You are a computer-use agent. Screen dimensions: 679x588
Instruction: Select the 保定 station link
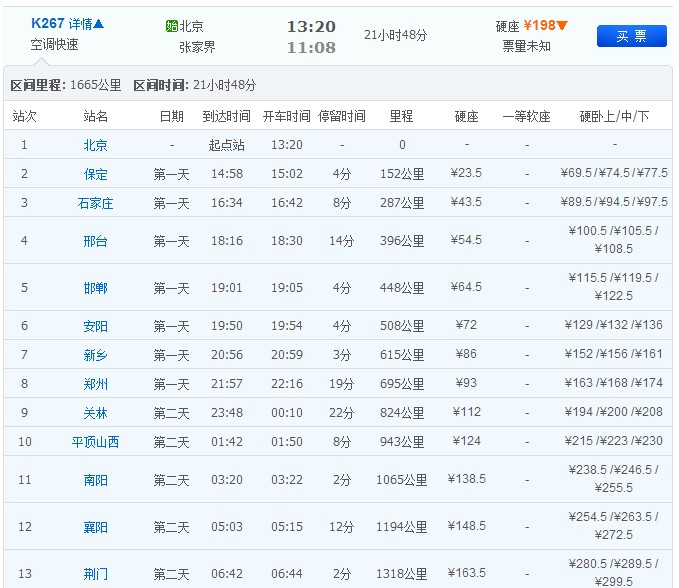coord(96,174)
